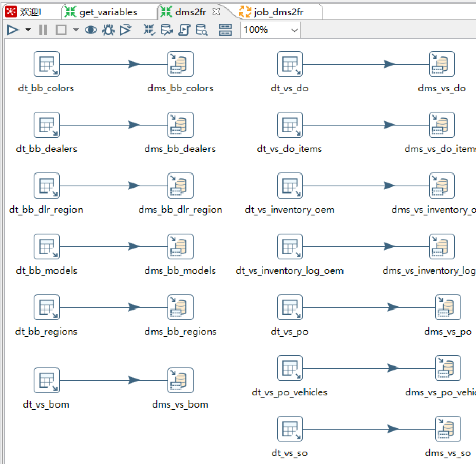
Task: Select dt_vs_so input step
Action: (290, 429)
